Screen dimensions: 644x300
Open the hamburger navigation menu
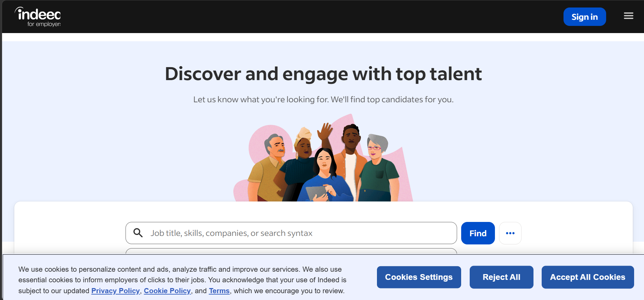628,16
